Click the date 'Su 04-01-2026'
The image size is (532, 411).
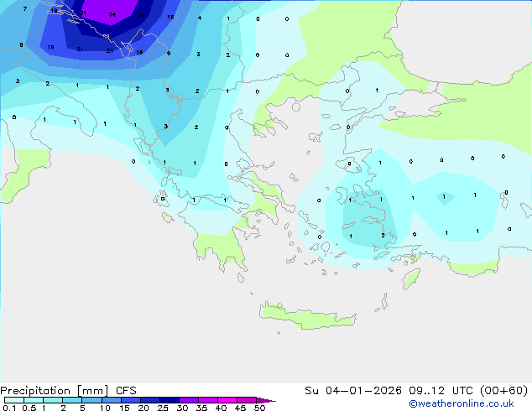353,391
